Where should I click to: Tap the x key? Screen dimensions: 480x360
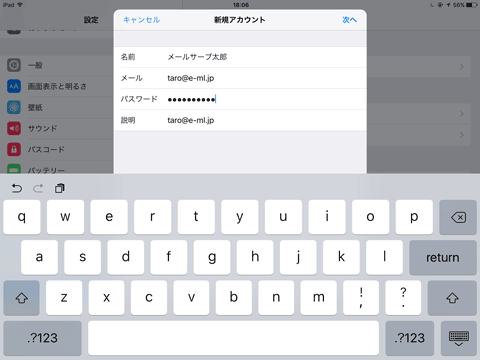pos(106,298)
